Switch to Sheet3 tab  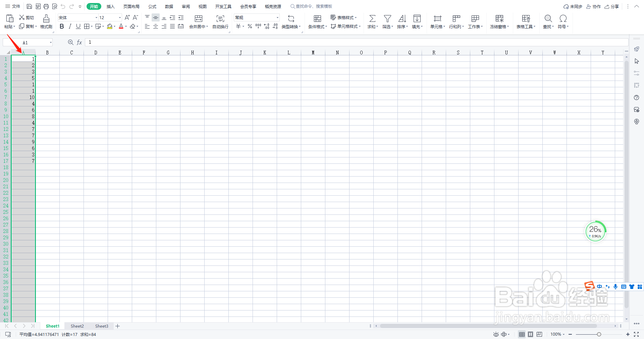point(102,326)
